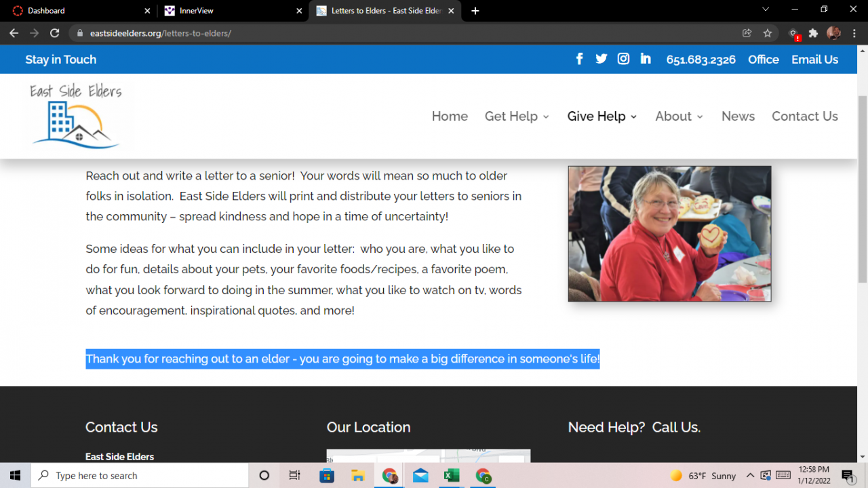Click the extension icon with red badge
868x488 pixels.
pos(794,33)
